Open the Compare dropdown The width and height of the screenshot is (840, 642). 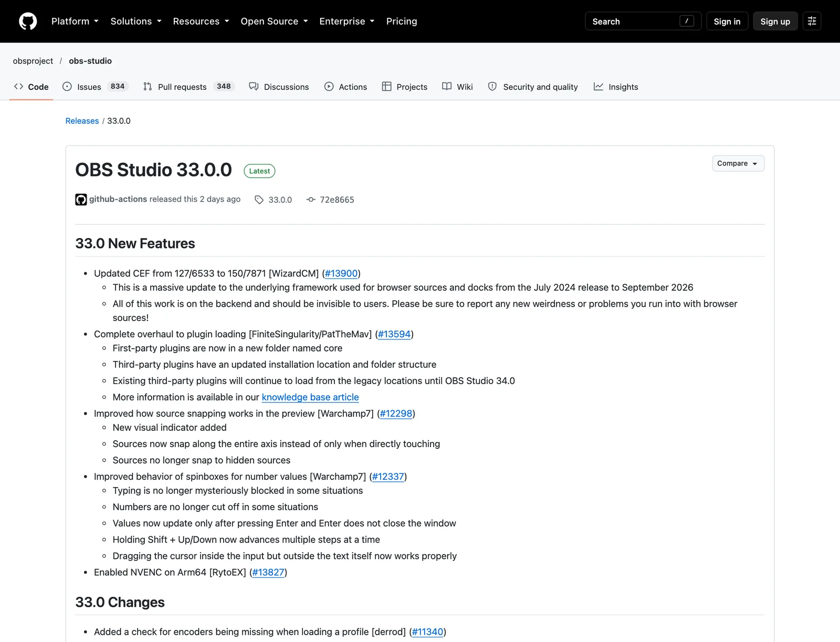coord(738,163)
